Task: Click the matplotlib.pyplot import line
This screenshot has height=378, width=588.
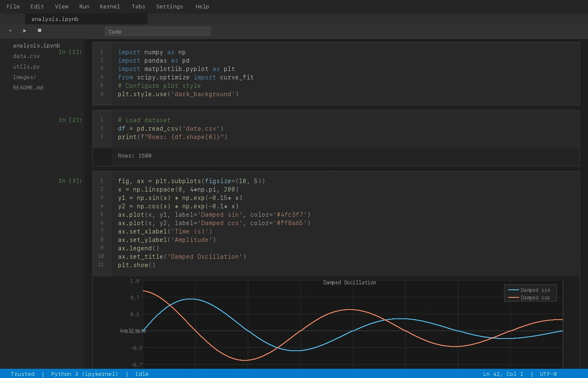Action: point(176,69)
